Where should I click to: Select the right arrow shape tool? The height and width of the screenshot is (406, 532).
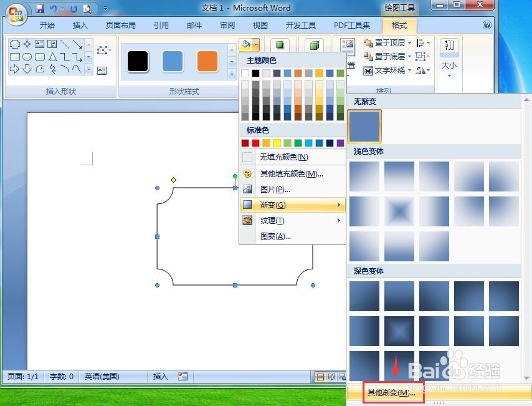point(15,69)
